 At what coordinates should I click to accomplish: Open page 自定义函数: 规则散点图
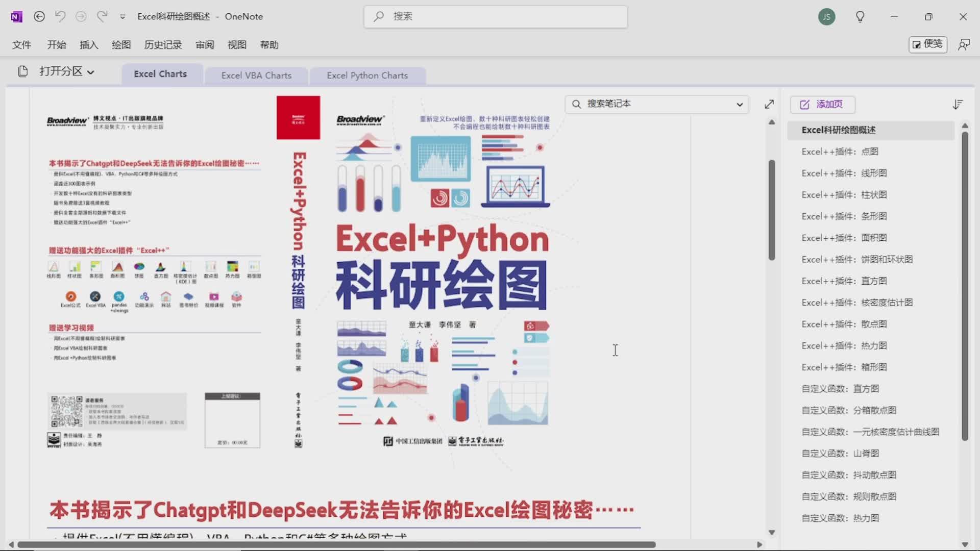[871, 496]
